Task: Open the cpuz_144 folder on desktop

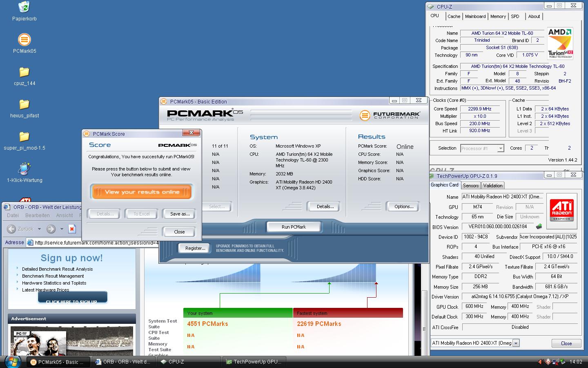Action: pos(24,72)
